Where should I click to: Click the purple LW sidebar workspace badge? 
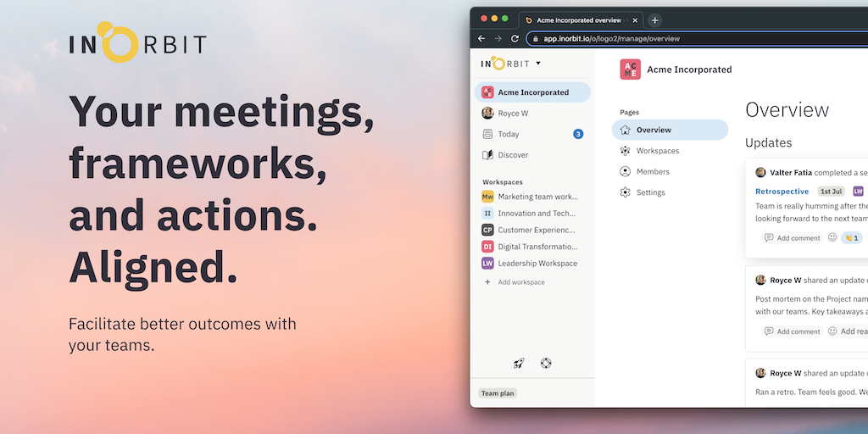(487, 264)
